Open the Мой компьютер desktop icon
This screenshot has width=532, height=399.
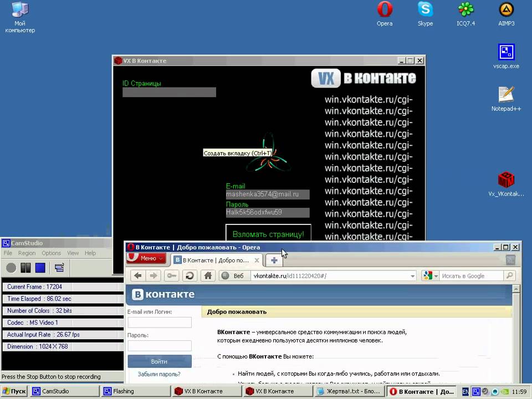coord(20,18)
